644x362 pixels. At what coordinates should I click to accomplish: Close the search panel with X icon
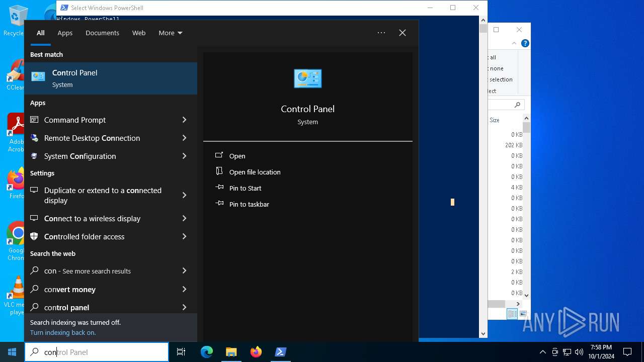(x=402, y=33)
